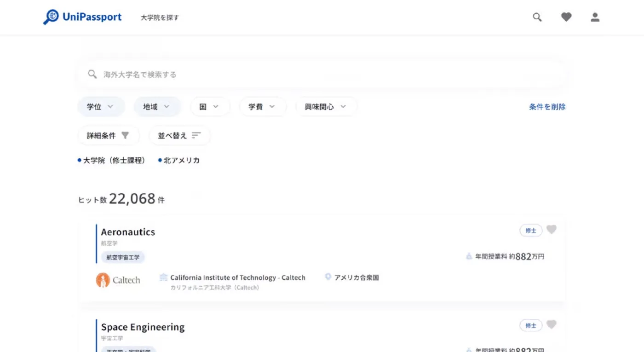
Task: Expand the 学位 filter dropdown
Action: (x=101, y=107)
